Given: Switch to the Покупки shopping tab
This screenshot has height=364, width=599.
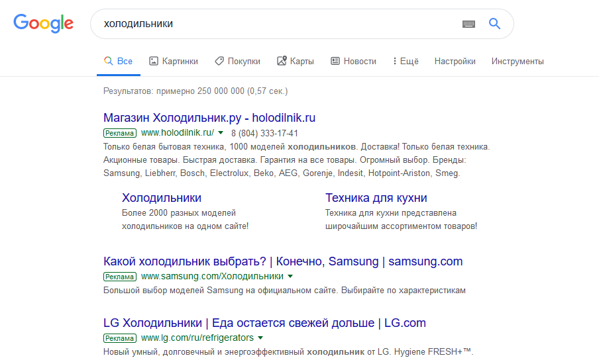Looking at the screenshot, I should tap(237, 61).
